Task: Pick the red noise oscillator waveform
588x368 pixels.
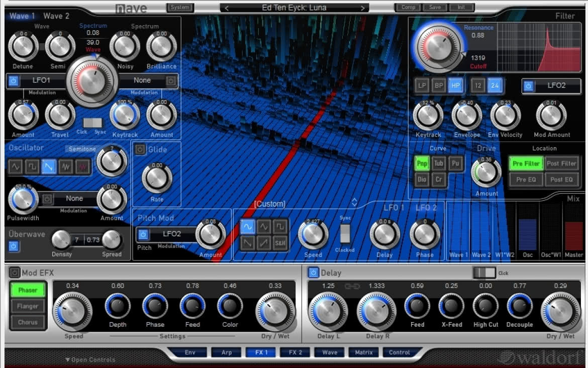Action: (83, 166)
